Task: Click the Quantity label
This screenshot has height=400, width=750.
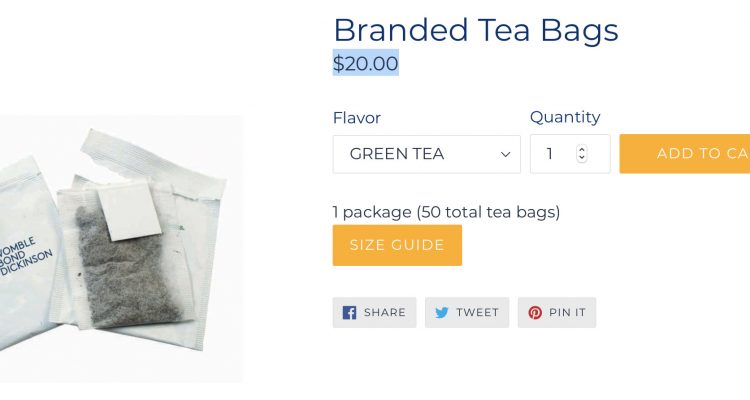Action: [565, 117]
